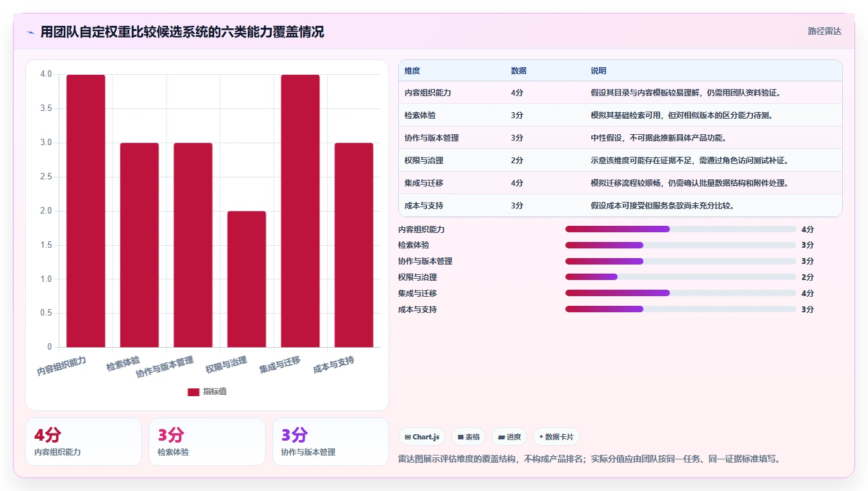Toggle the 指标值 legend swatch
Image resolution: width=868 pixels, height=491 pixels.
click(x=193, y=392)
